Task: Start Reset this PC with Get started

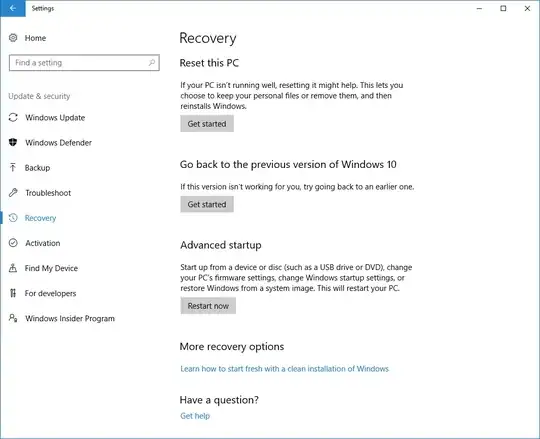Action: pyautogui.click(x=207, y=124)
